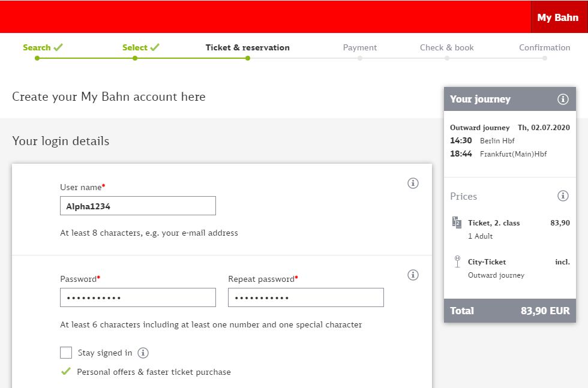Image resolution: width=588 pixels, height=388 pixels.
Task: Focus the User name input field
Action: click(137, 206)
